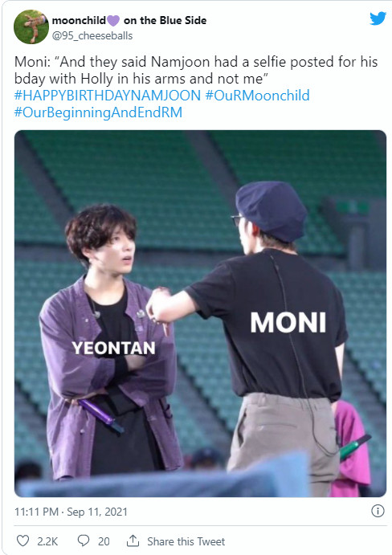Viewport: 392px width, 555px height.
Task: Follow the #OurBeginningAndEndRM hashtag link
Action: click(99, 112)
